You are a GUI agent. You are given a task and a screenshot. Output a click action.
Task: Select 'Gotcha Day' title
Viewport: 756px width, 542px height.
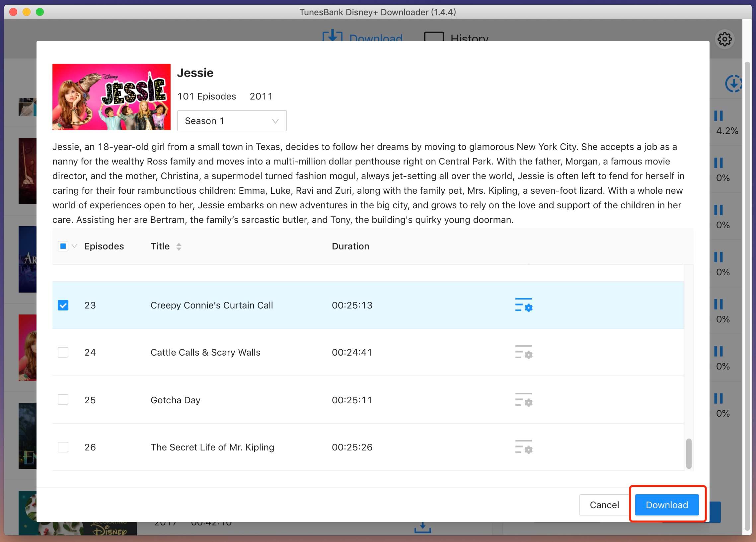[x=175, y=400]
